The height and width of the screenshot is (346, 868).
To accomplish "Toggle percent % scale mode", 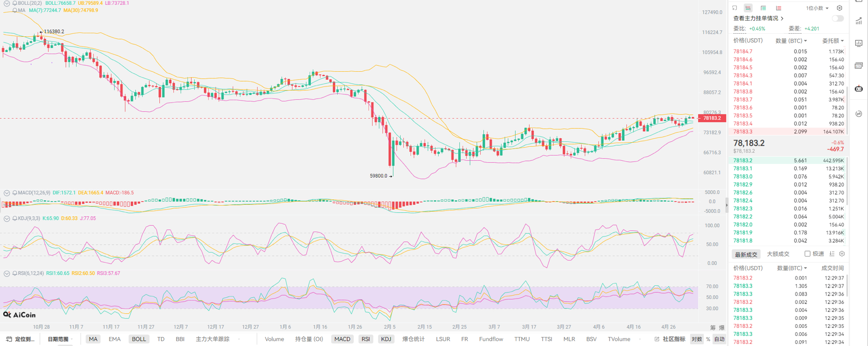I will click(708, 339).
